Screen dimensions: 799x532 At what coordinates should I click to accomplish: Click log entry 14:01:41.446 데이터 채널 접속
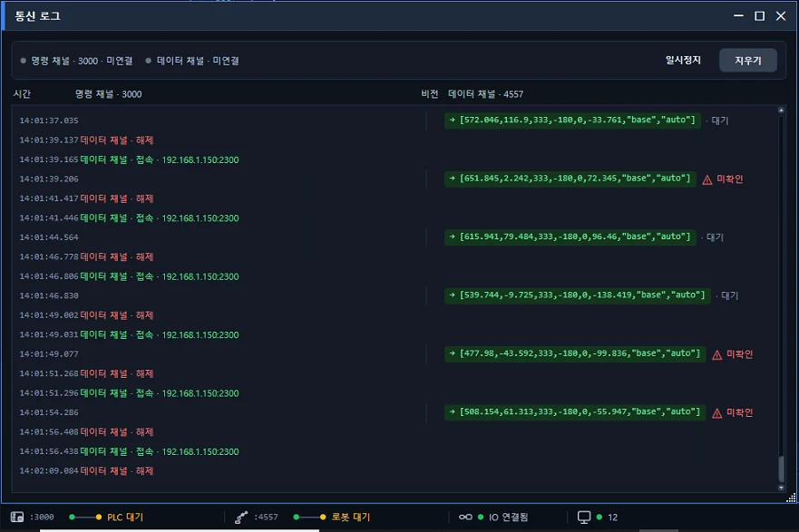(x=129, y=218)
